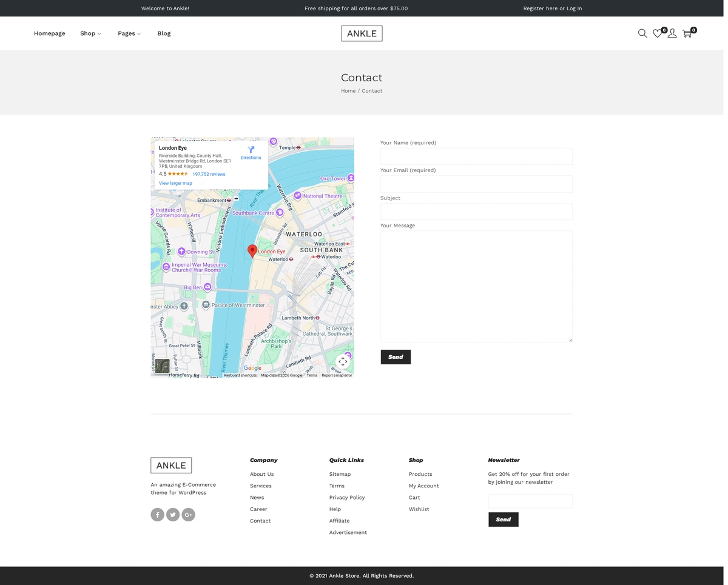Switch map to satellite imagery thumbnail
728x585 pixels.
[x=162, y=366]
